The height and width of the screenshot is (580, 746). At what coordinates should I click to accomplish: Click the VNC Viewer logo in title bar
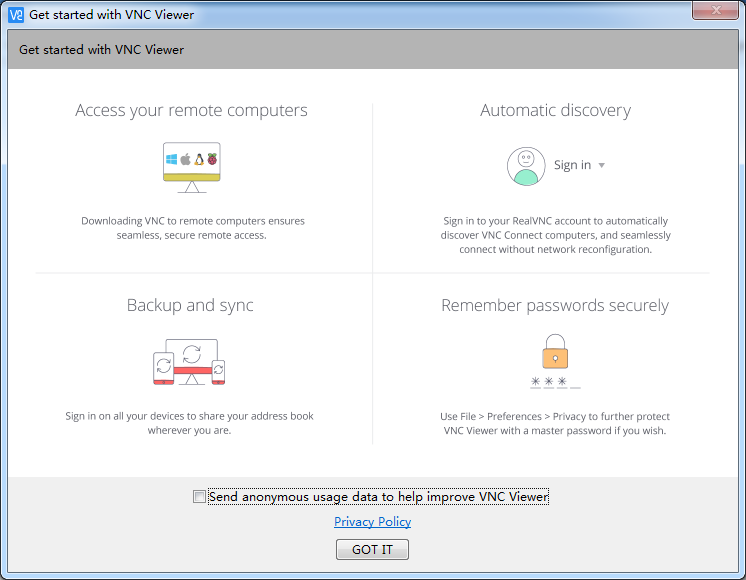(x=16, y=15)
